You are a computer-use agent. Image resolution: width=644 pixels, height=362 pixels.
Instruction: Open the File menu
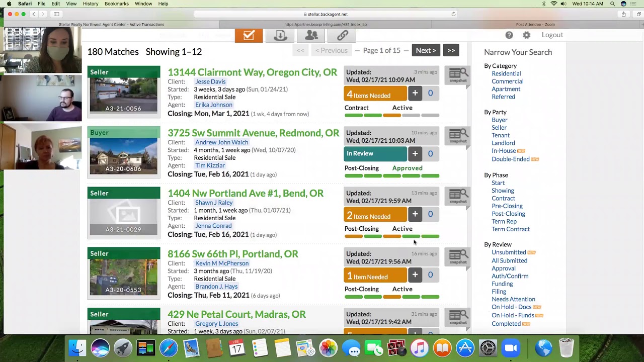[42, 4]
